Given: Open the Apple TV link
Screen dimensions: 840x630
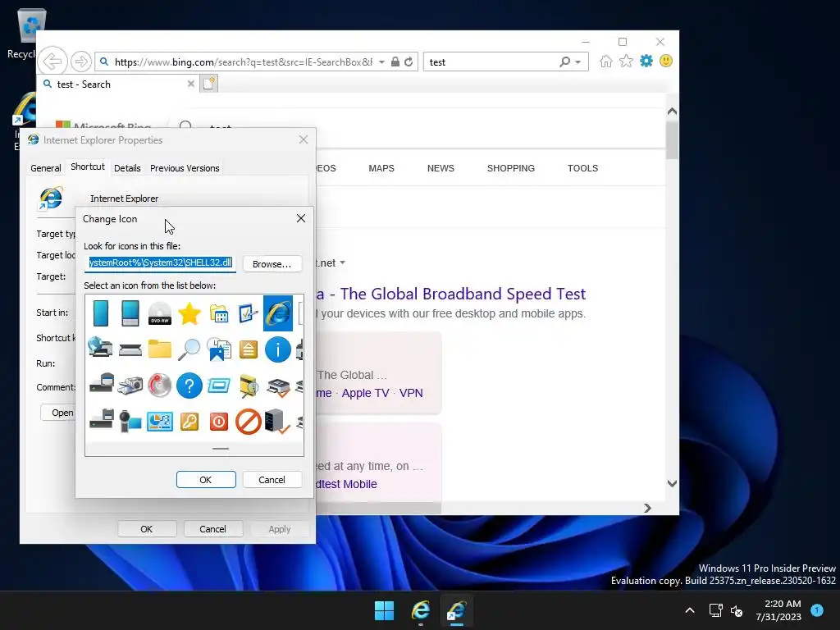Looking at the screenshot, I should pyautogui.click(x=365, y=393).
